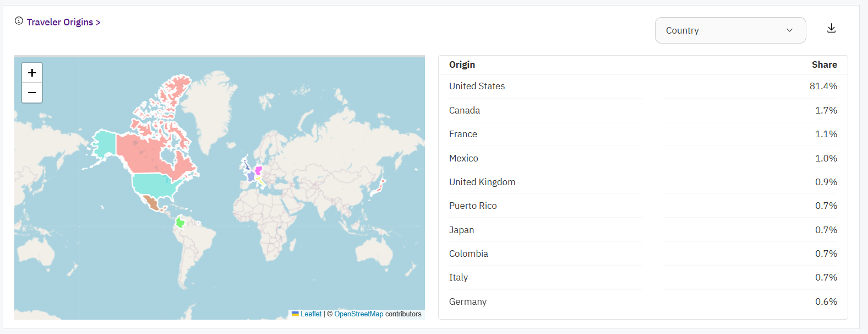Screen dimensions: 868x334
Task: Click the map zoom in plus button
Action: click(x=32, y=73)
